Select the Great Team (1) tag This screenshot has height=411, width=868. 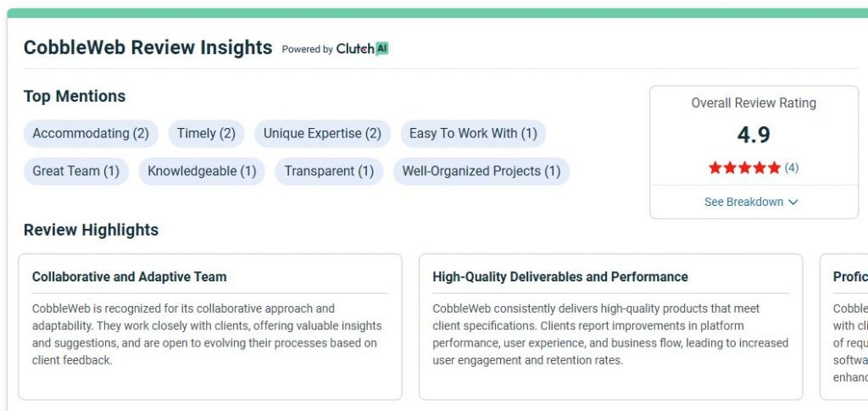[75, 171]
